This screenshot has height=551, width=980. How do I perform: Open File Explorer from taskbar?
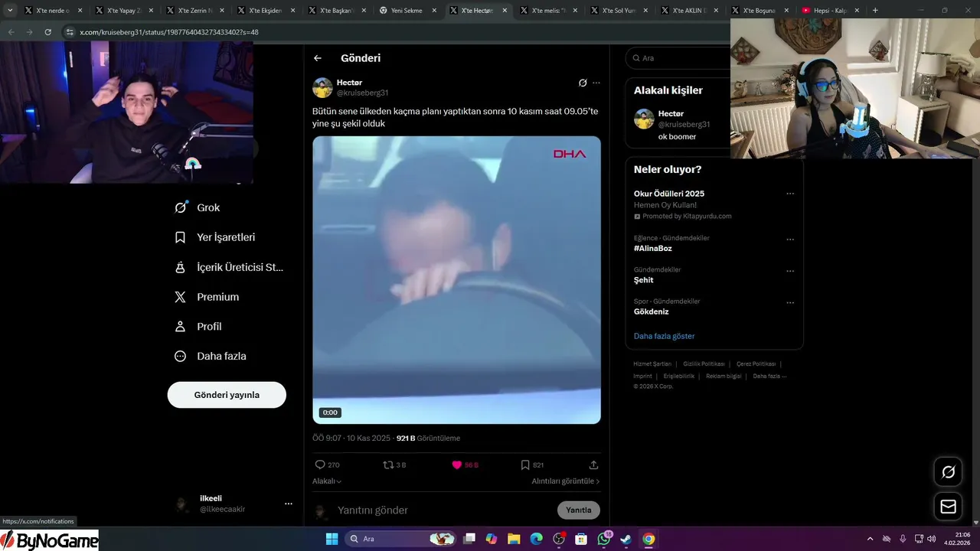[514, 539]
